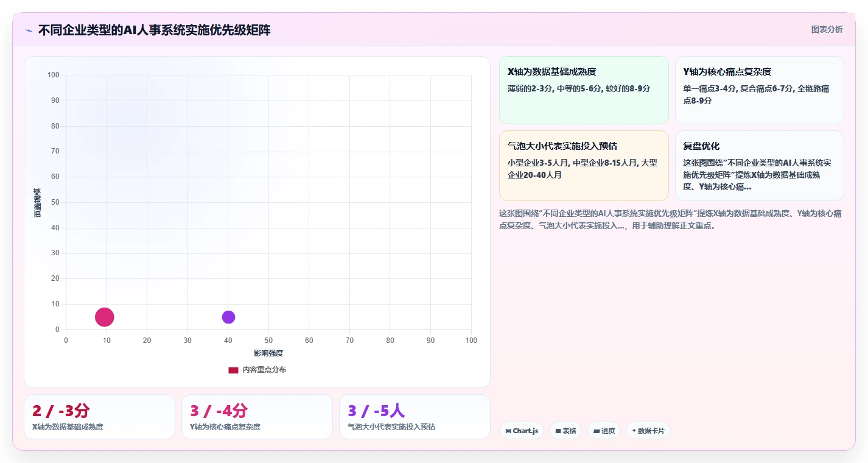
Task: Open the 复盘优化 card
Action: 759,165
